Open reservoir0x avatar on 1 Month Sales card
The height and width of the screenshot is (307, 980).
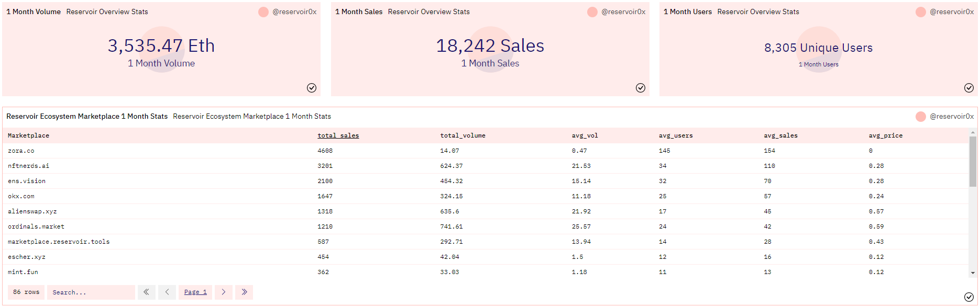(592, 12)
